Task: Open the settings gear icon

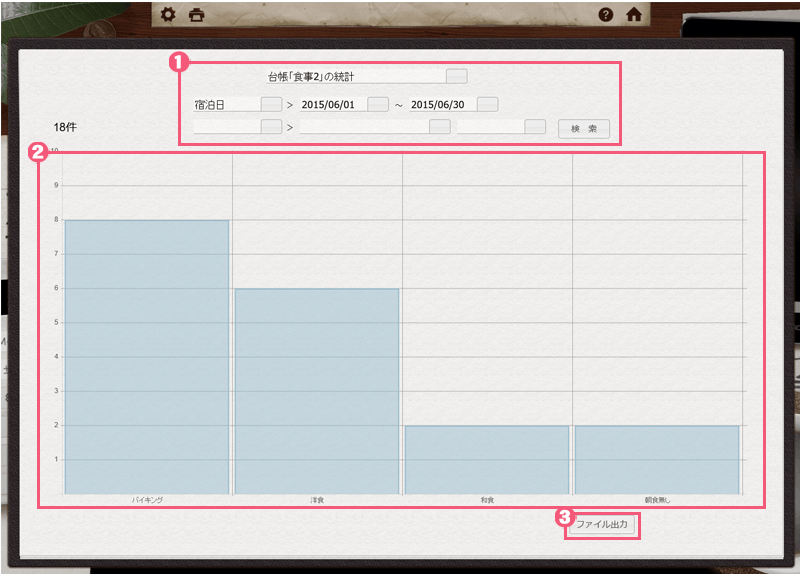Action: (x=168, y=15)
